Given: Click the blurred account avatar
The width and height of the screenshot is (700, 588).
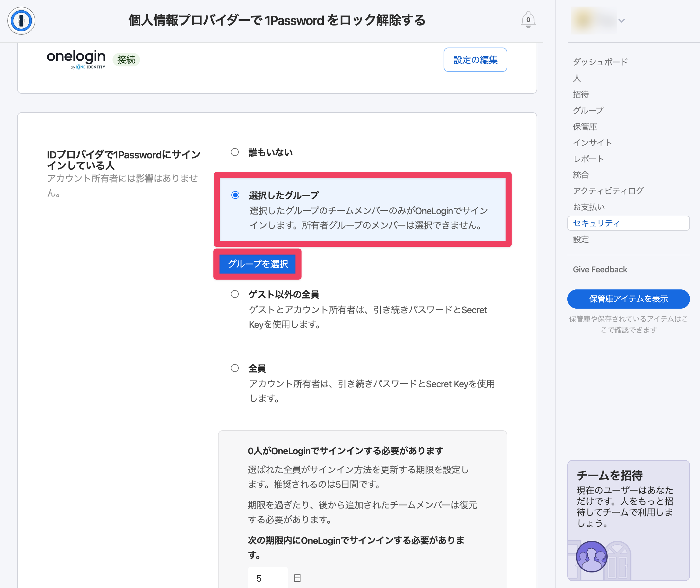Looking at the screenshot, I should click(x=594, y=21).
